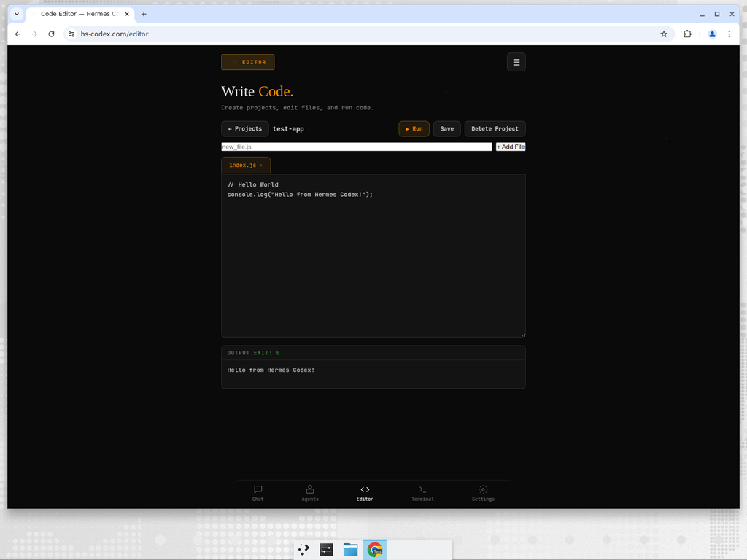Switch to the index.js tab
The image size is (747, 560).
[x=242, y=166]
